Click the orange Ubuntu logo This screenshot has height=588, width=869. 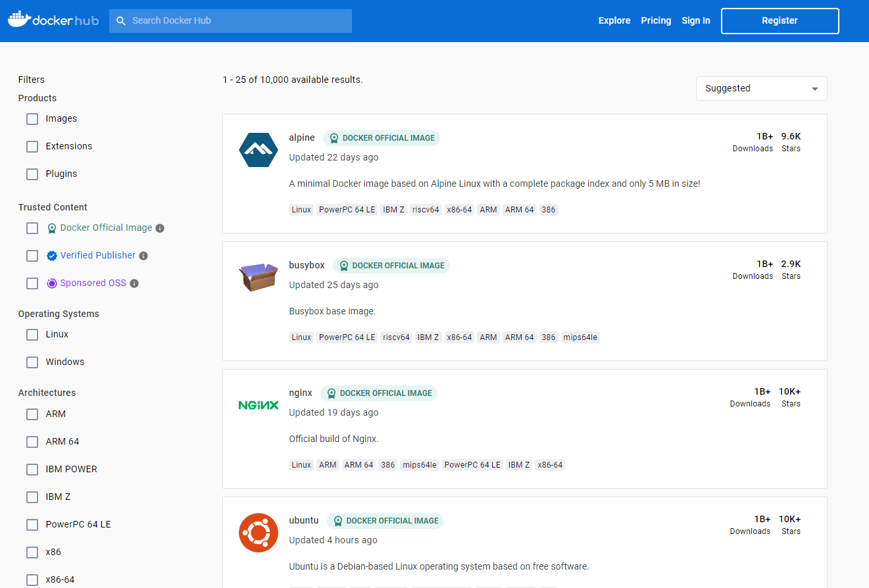point(259,533)
